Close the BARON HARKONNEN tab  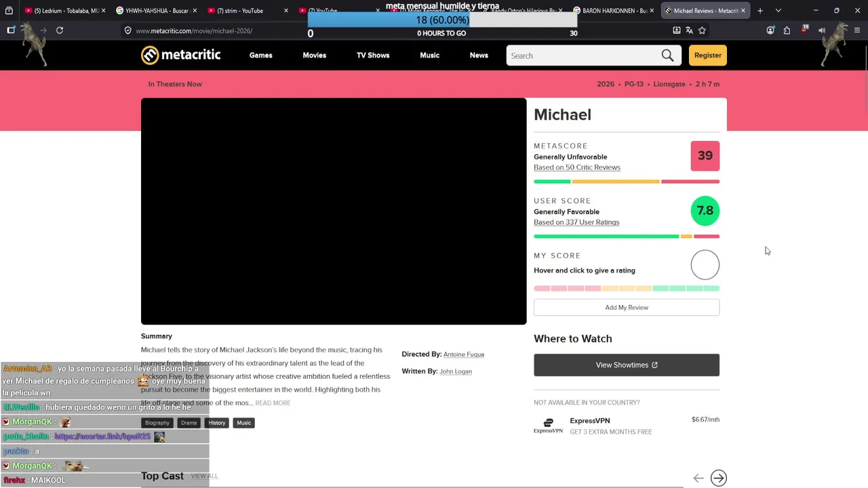[652, 11]
